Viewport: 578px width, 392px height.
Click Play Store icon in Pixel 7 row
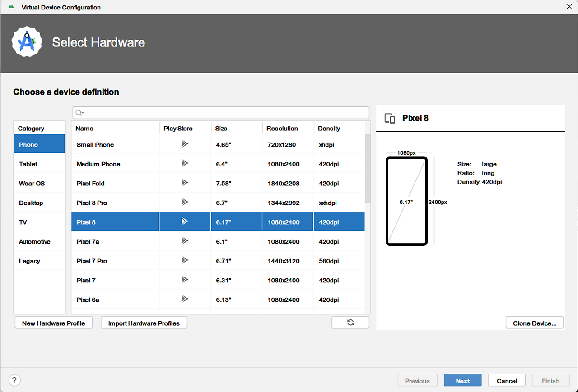point(185,280)
